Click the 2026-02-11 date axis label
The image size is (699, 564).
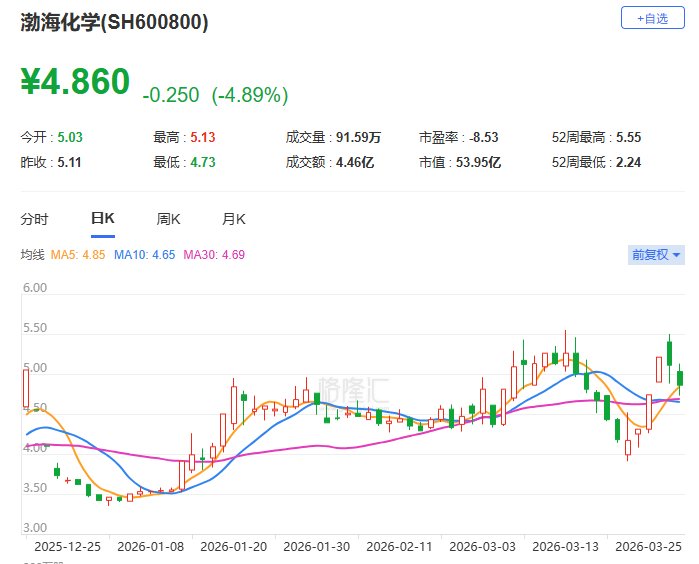point(399,547)
